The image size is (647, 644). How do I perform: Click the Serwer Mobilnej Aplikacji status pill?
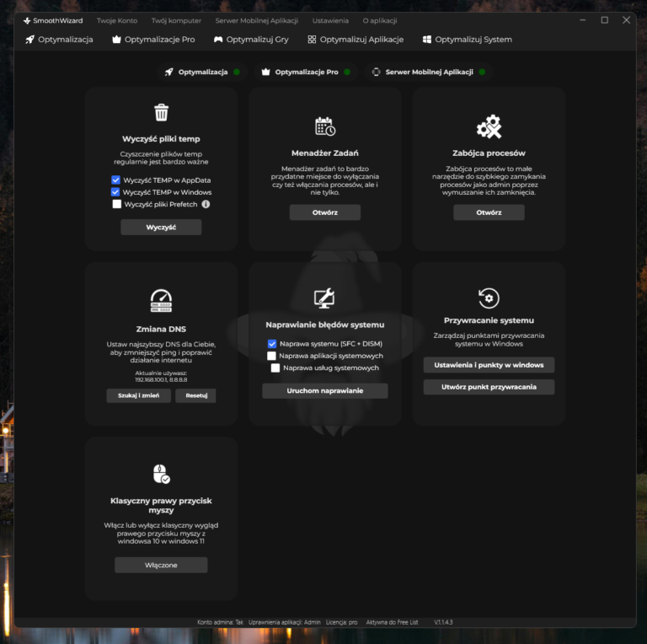[x=429, y=72]
